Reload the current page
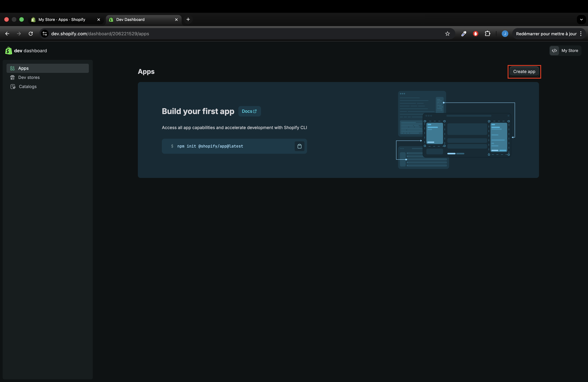Viewport: 588px width, 382px height. coord(31,34)
